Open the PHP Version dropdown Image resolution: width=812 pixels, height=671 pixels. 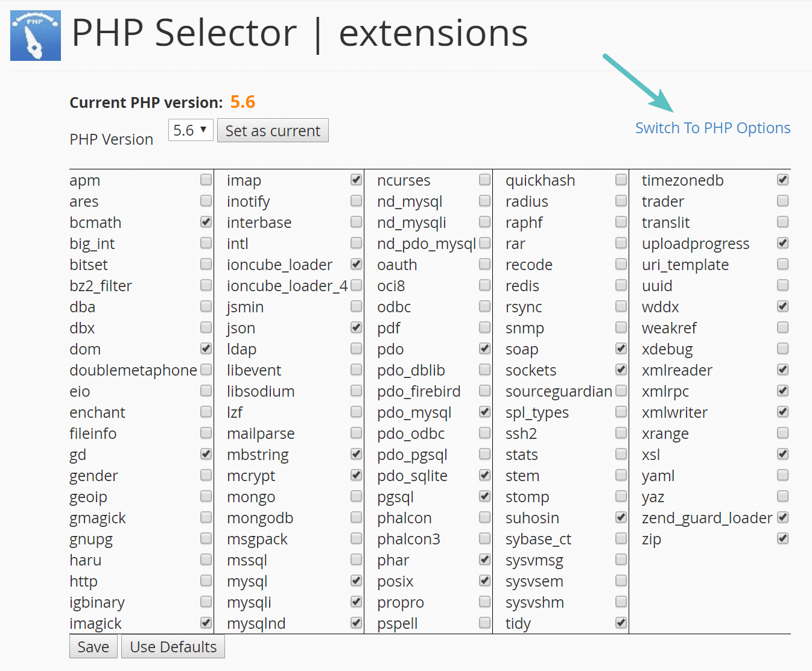[x=191, y=130]
